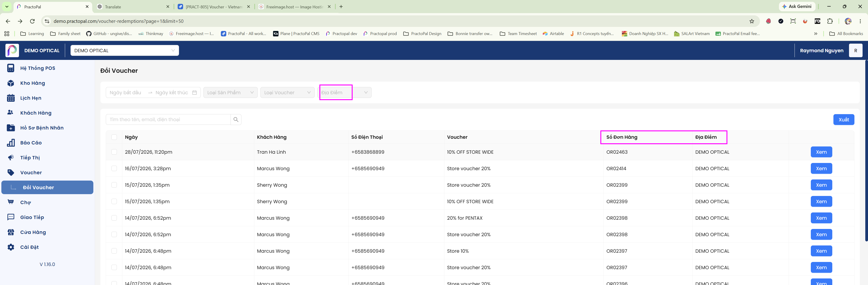Image resolution: width=868 pixels, height=285 pixels.
Task: Switch to the PRACT-805 Voucher tab
Action: click(214, 7)
